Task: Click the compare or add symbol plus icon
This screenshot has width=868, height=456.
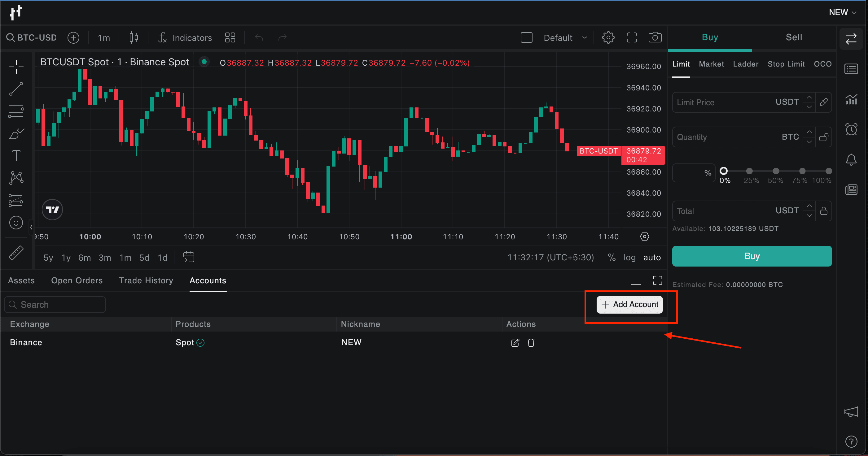Action: [x=73, y=37]
